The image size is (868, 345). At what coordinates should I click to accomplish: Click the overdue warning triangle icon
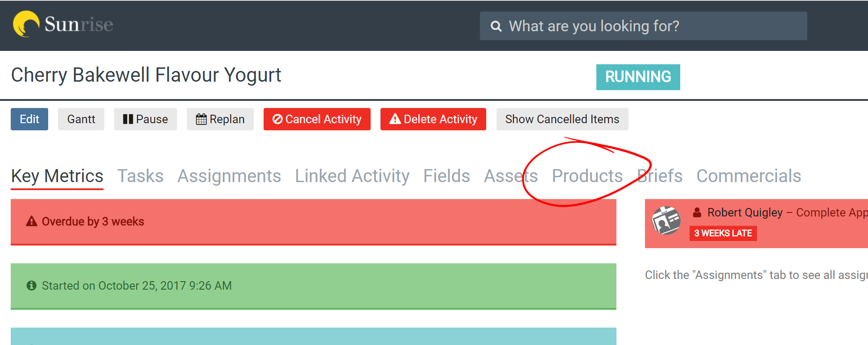pos(32,221)
